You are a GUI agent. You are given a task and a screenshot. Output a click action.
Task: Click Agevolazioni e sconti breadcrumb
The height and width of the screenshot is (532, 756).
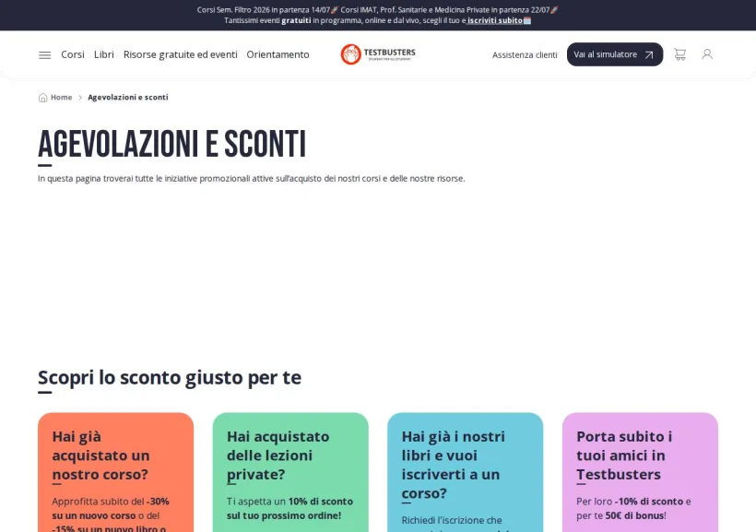(x=128, y=98)
